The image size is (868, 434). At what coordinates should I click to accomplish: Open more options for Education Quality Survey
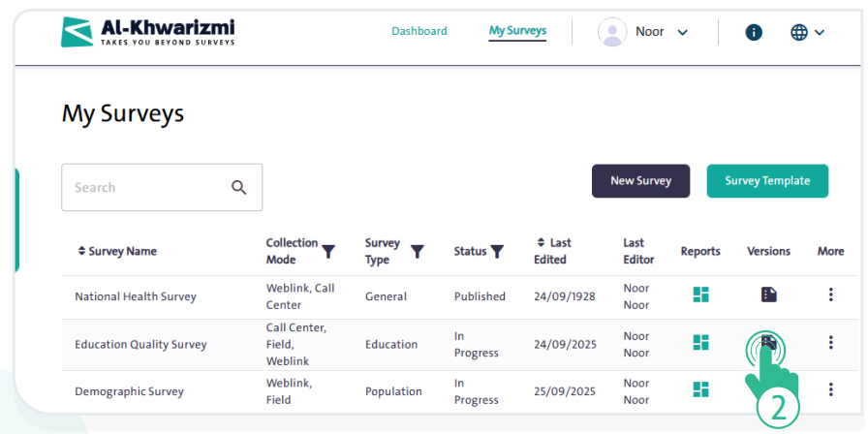click(x=830, y=343)
